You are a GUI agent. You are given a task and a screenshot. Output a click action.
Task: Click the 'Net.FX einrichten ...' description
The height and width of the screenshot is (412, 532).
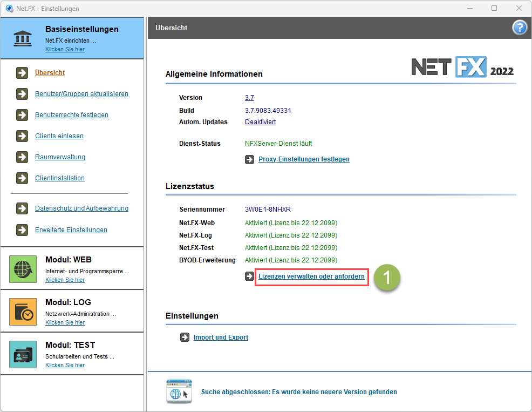click(71, 40)
